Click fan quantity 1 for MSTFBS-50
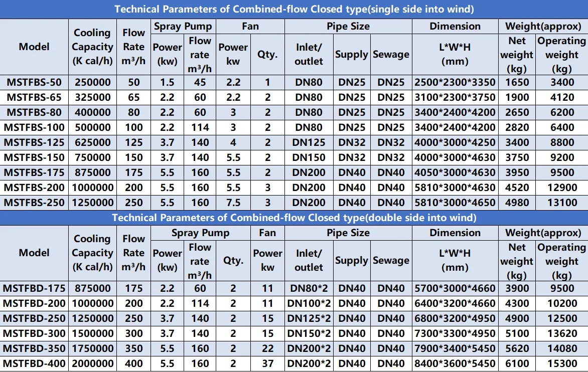Screen dimensions: 588x372 267,82
